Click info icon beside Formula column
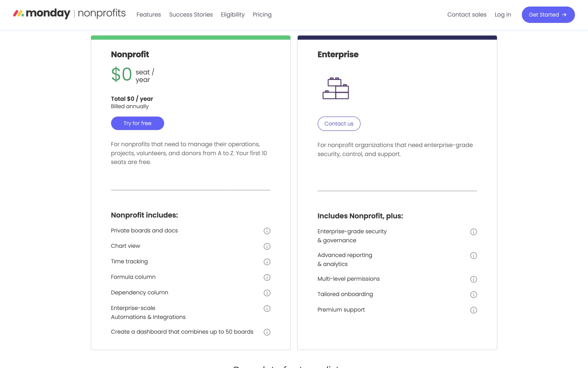The image size is (588, 368). [x=267, y=278]
